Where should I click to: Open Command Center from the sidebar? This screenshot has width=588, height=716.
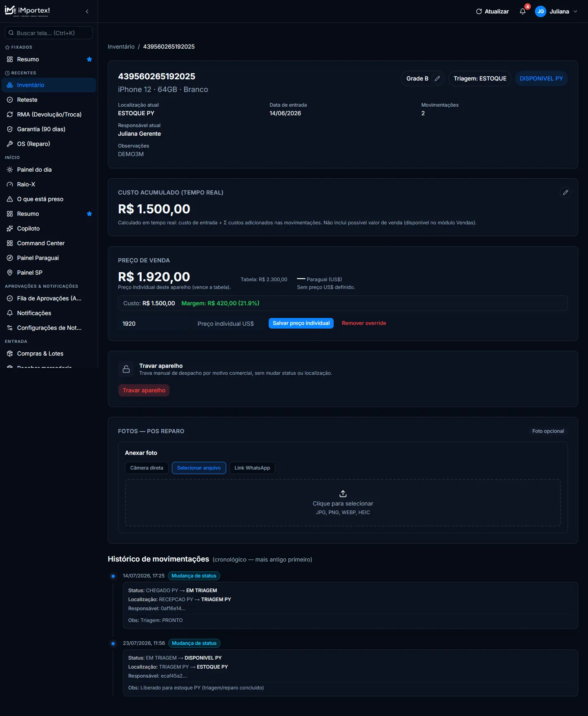click(x=49, y=243)
